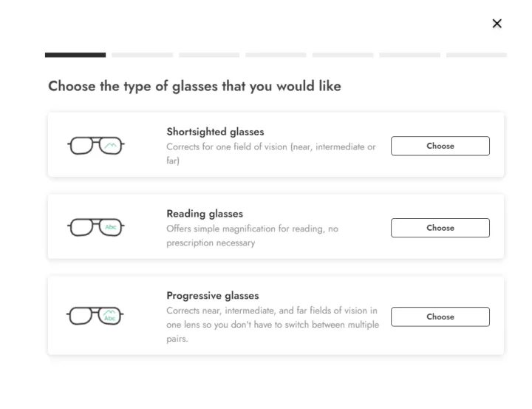Image resolution: width=532 pixels, height=409 pixels.
Task: Click the "Choose the type of glasses" heading
Action: tap(194, 87)
